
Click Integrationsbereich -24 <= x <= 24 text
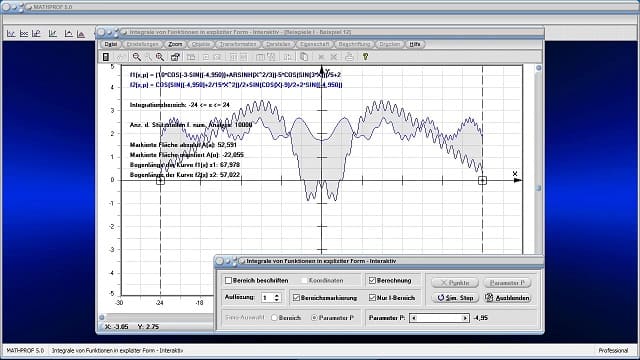[x=180, y=105]
